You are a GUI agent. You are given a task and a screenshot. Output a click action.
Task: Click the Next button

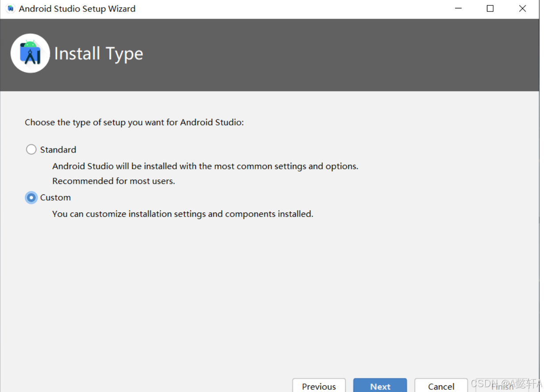[380, 385]
